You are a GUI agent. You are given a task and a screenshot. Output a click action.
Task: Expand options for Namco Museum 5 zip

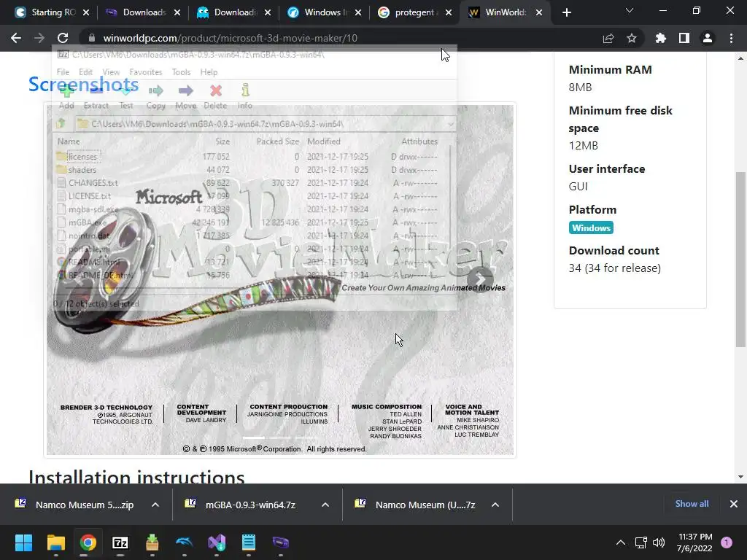[155, 505]
